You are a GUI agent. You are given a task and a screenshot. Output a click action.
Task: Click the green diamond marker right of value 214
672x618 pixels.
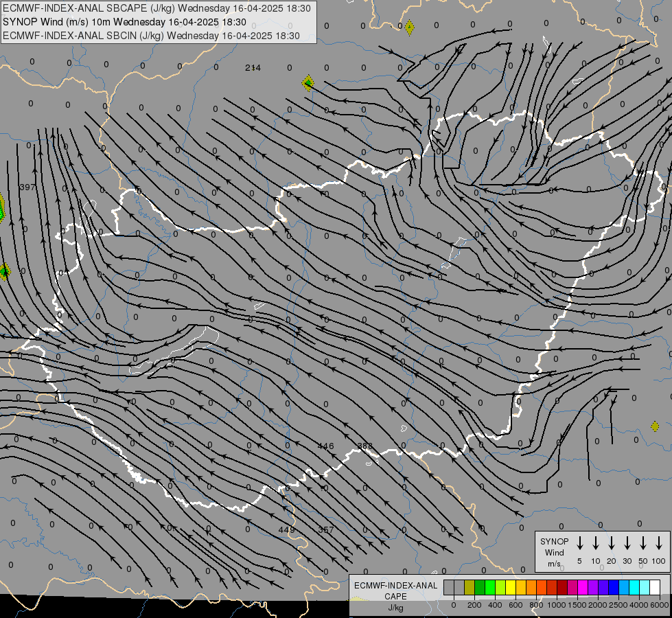(x=308, y=83)
